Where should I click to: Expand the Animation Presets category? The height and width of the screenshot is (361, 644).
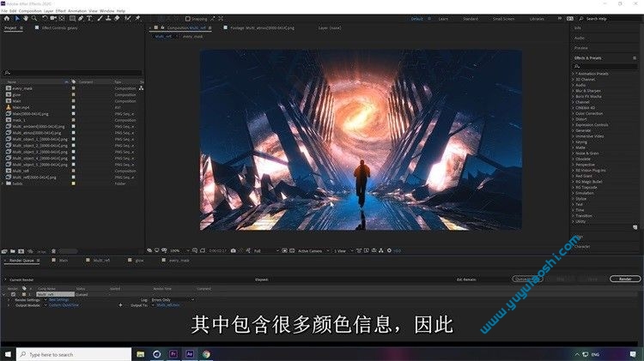(x=574, y=74)
